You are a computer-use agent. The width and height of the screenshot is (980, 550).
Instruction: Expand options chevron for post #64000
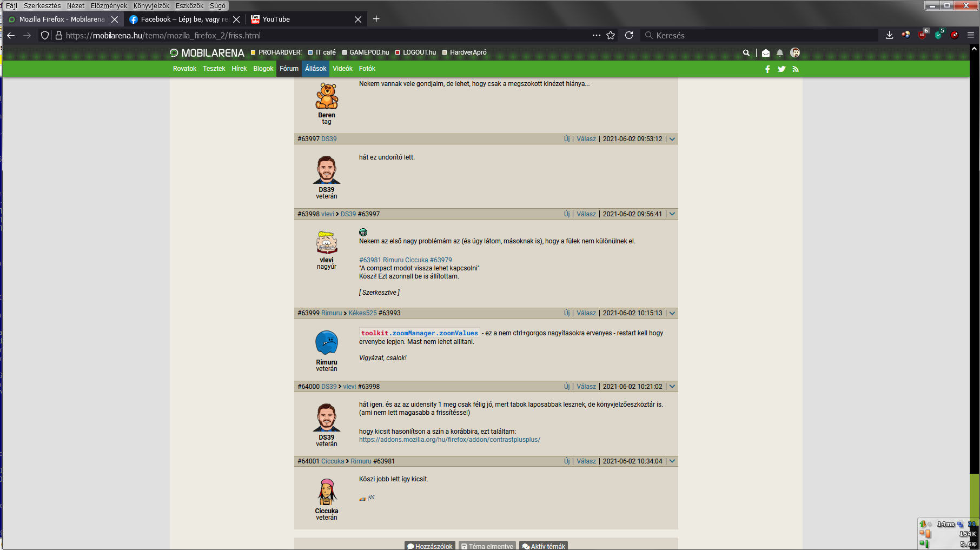672,387
